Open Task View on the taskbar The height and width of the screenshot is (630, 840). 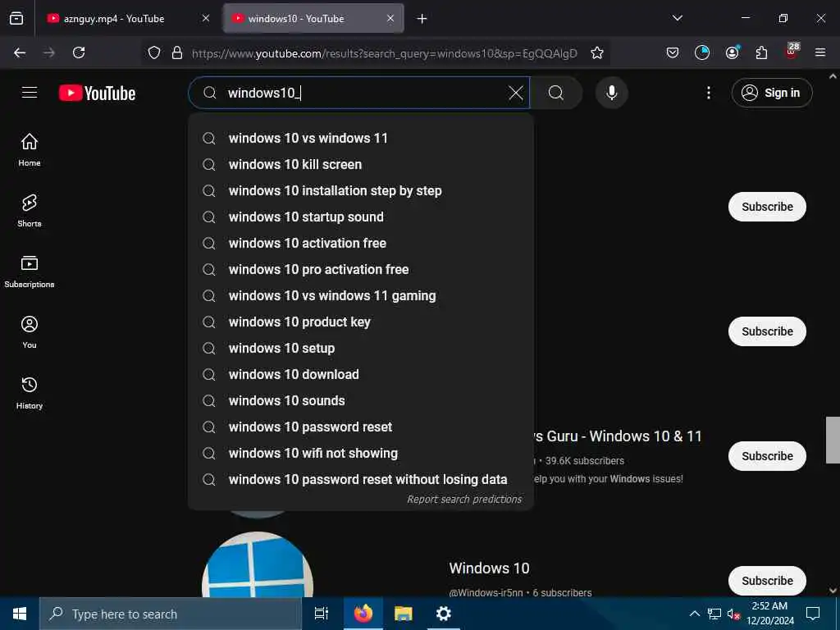(x=322, y=614)
